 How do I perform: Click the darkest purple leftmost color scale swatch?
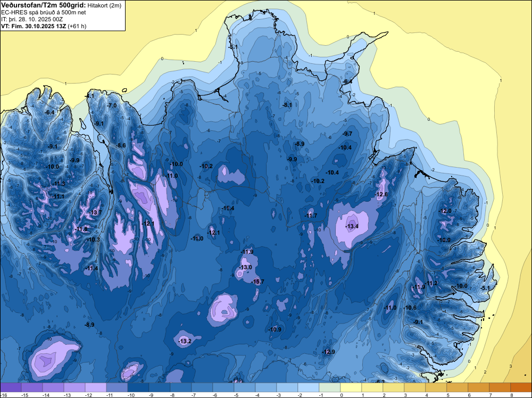pyautogui.click(x=11, y=387)
